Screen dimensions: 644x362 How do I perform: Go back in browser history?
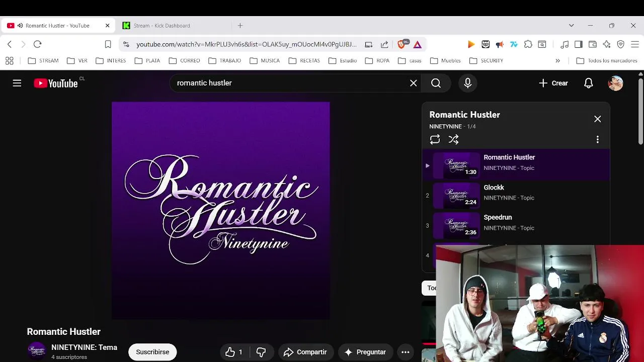pos(10,44)
